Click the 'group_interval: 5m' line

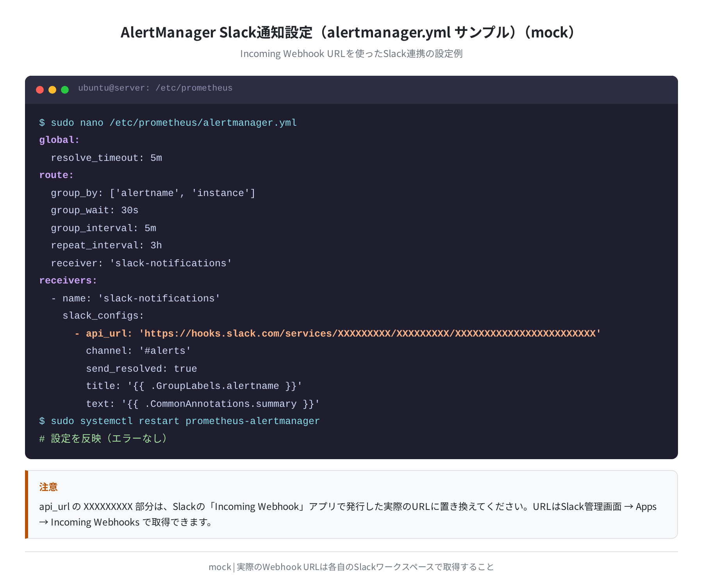coord(103,228)
